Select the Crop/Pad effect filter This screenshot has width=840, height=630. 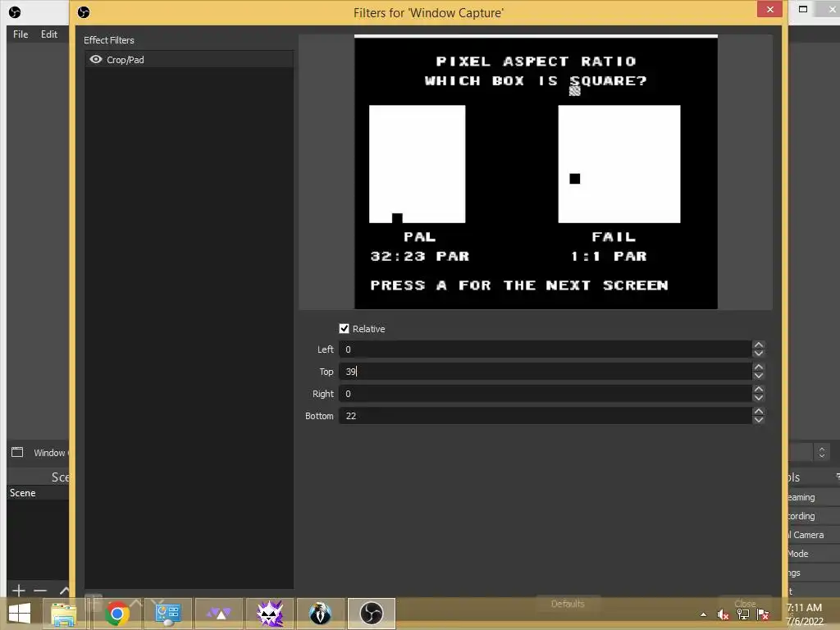click(189, 59)
